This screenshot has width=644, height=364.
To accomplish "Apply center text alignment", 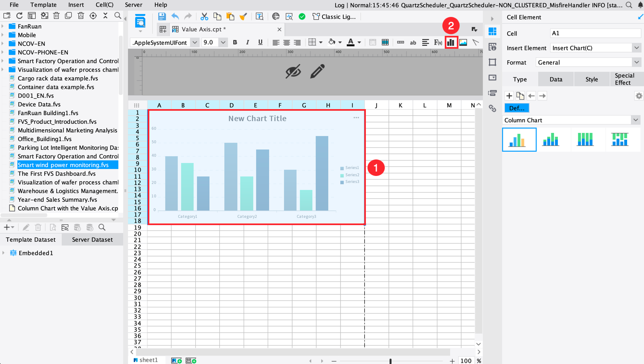I will pos(287,42).
